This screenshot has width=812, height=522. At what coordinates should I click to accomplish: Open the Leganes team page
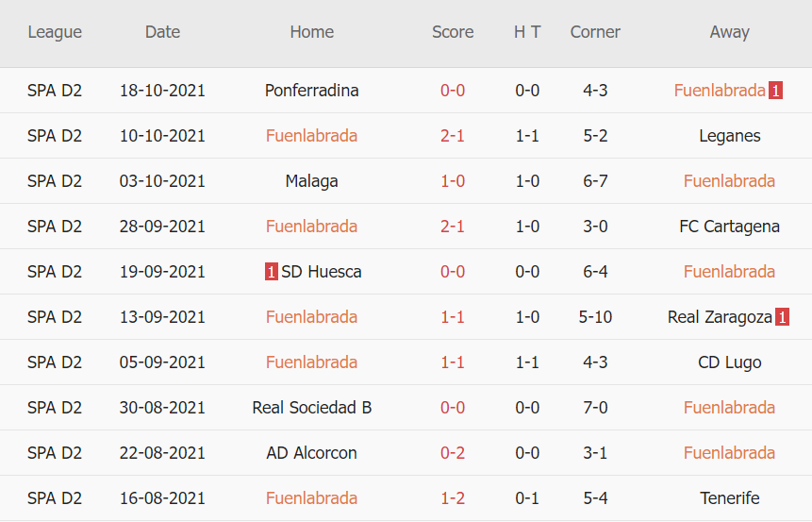(729, 136)
